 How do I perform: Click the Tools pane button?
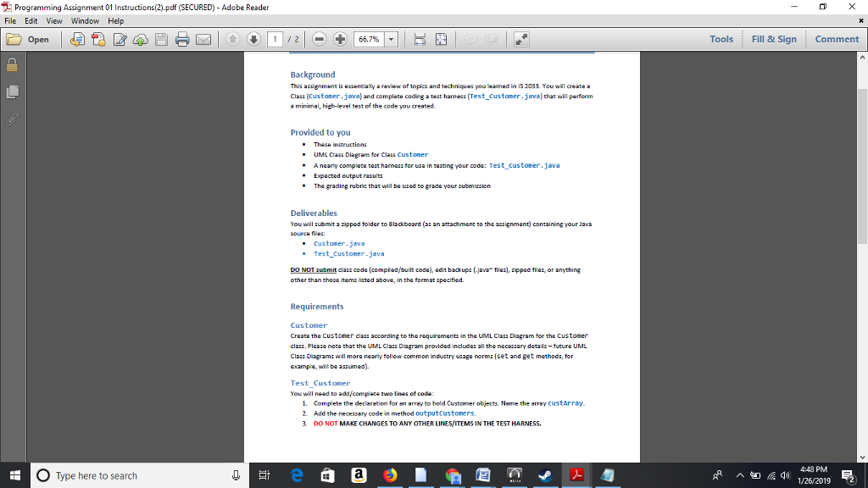coord(721,38)
